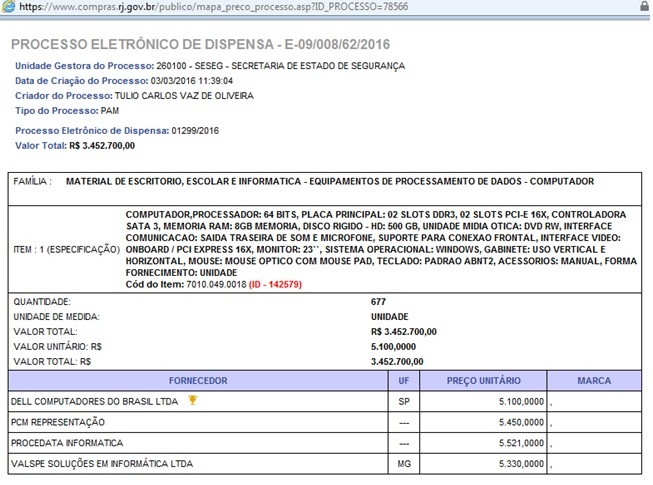Screen dimensions: 653x485
Task: Click the PREÇO UNITÁRIO column header
Action: point(484,381)
